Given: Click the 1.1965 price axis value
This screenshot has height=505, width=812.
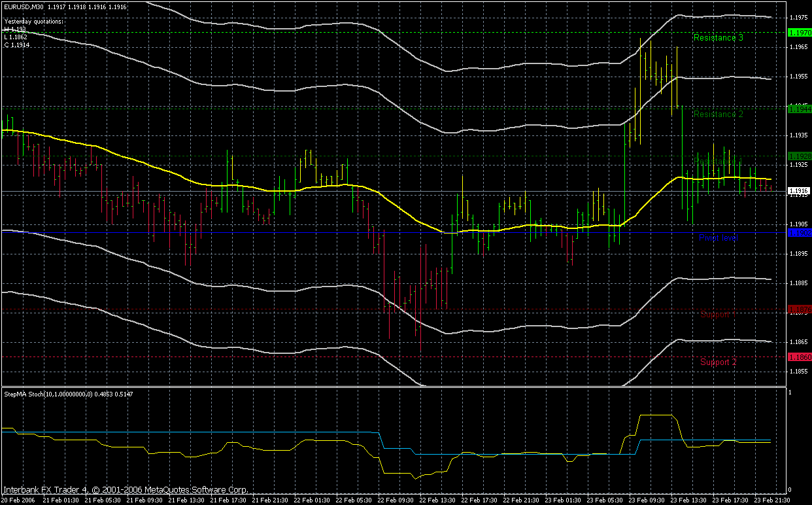Looking at the screenshot, I should [800, 48].
